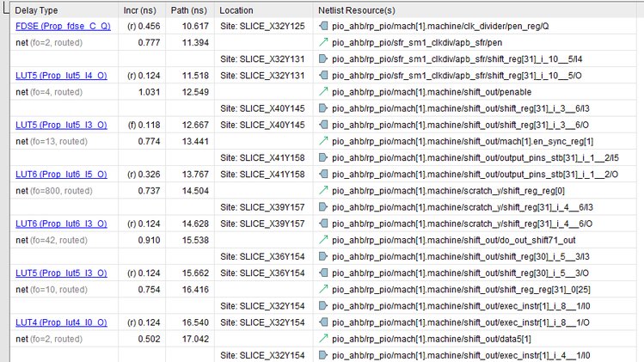The height and width of the screenshot is (362, 644).
Task: Click the net arrow icon beside do_out_shift71_out
Action: [x=323, y=240]
